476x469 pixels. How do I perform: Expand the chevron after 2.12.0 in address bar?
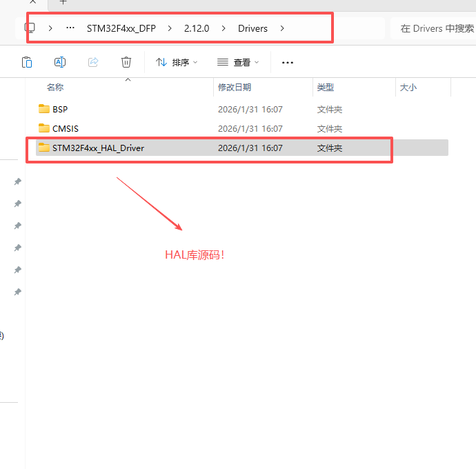coord(224,28)
